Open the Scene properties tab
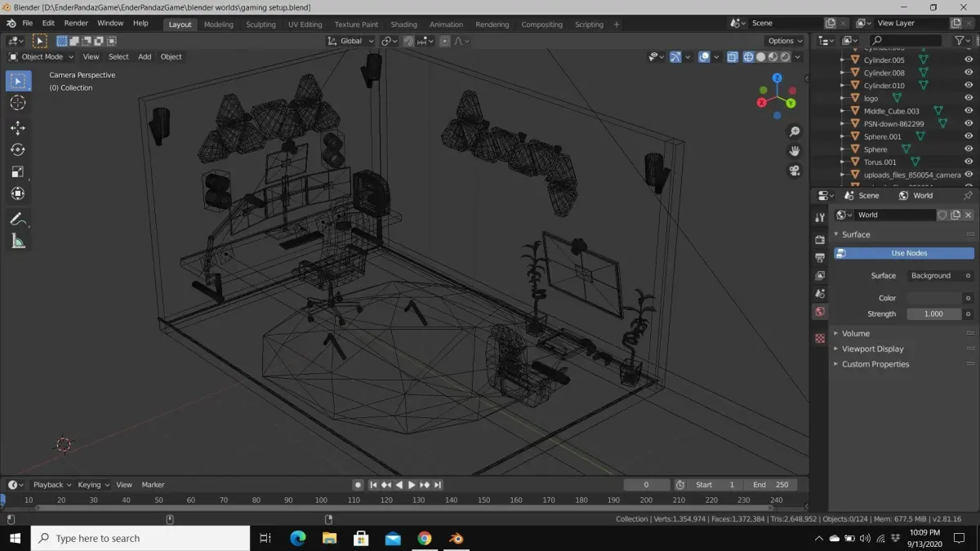The width and height of the screenshot is (980, 551). [820, 293]
